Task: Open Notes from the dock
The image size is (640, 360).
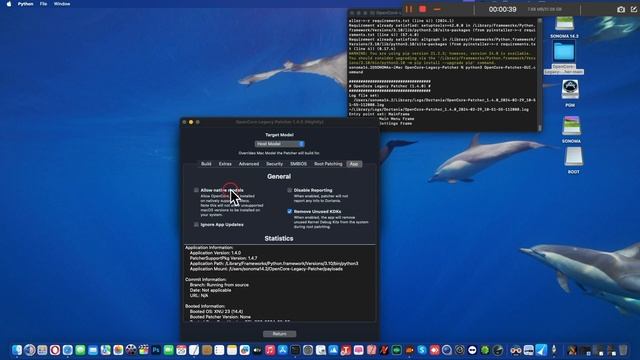Action: [x=232, y=350]
